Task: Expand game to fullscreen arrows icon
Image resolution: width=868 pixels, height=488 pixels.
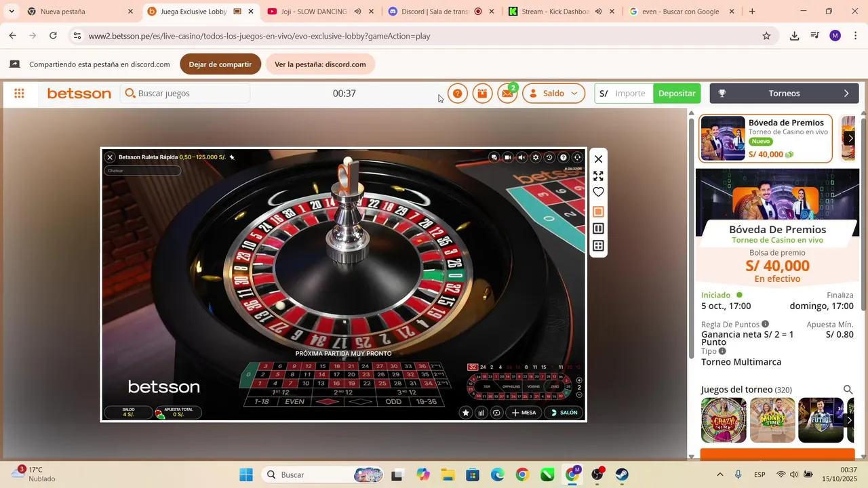Action: (x=598, y=176)
